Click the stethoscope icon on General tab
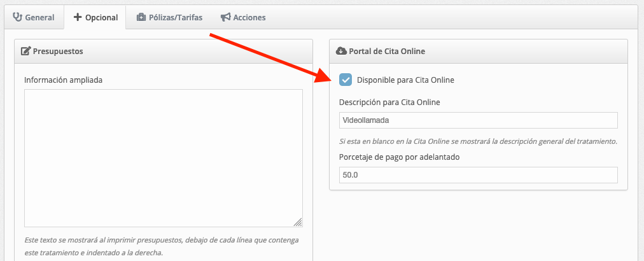Screen dimensions: 644x261 17,17
